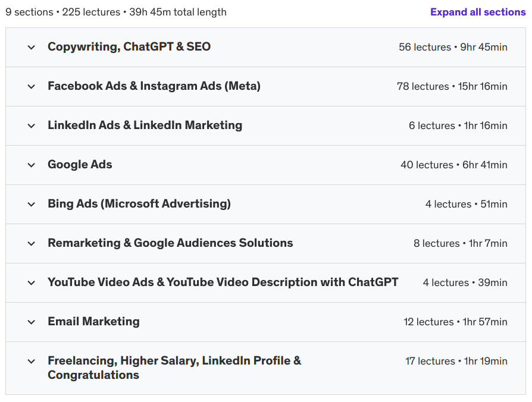Click the YouTube Video Ads section chevron
Image resolution: width=532 pixels, height=402 pixels.
[x=31, y=282]
